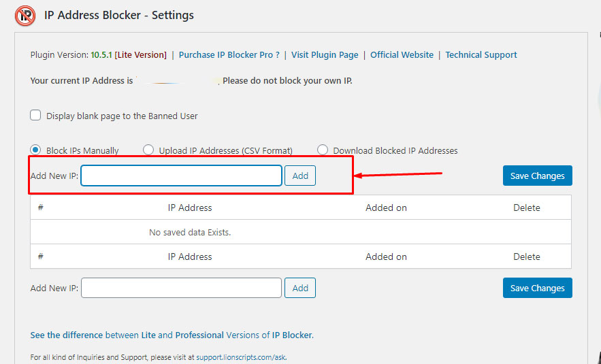Open the Visit Plugin Page link
The height and width of the screenshot is (364, 601).
325,55
